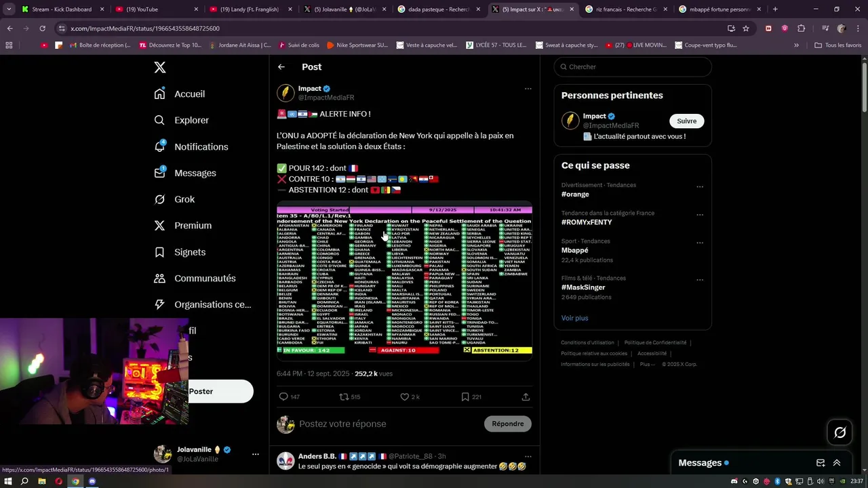Click the Voir plus link

574,318
